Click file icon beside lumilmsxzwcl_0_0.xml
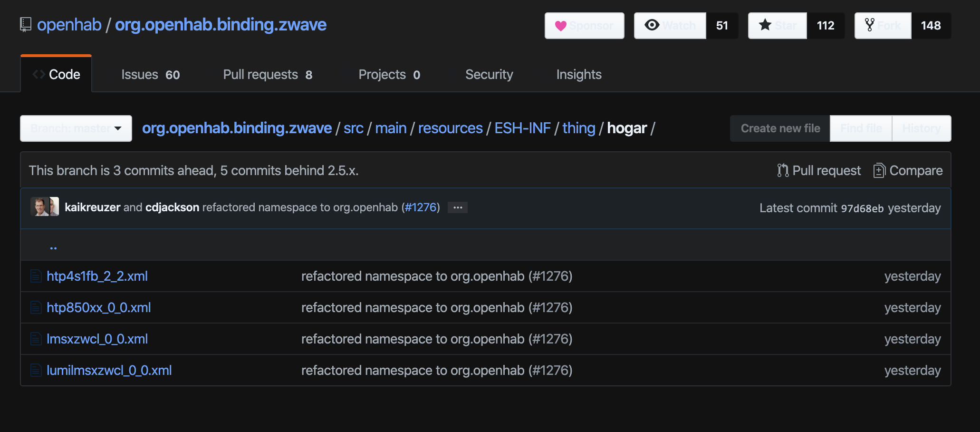Image resolution: width=980 pixels, height=432 pixels. [x=36, y=370]
